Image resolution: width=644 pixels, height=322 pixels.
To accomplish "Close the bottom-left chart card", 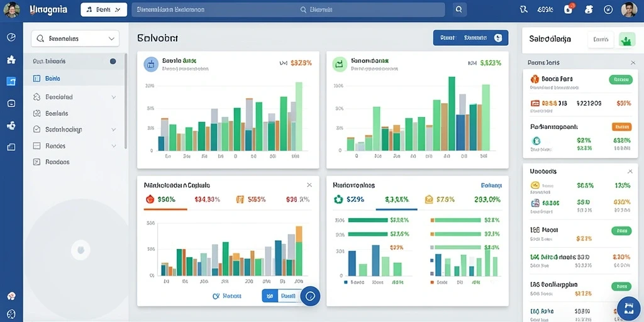I will point(309,186).
